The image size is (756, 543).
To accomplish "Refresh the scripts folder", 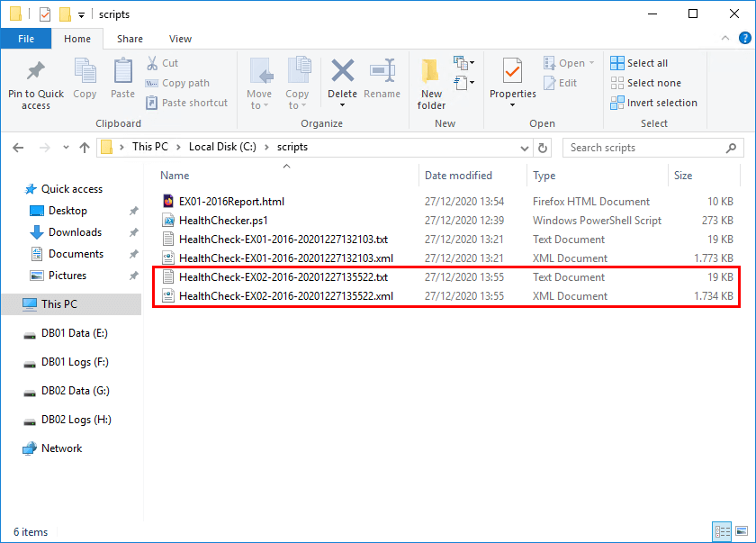I will pos(543,148).
